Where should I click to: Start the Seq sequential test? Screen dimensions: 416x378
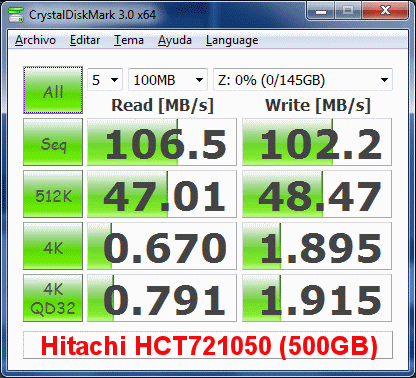[x=53, y=142]
